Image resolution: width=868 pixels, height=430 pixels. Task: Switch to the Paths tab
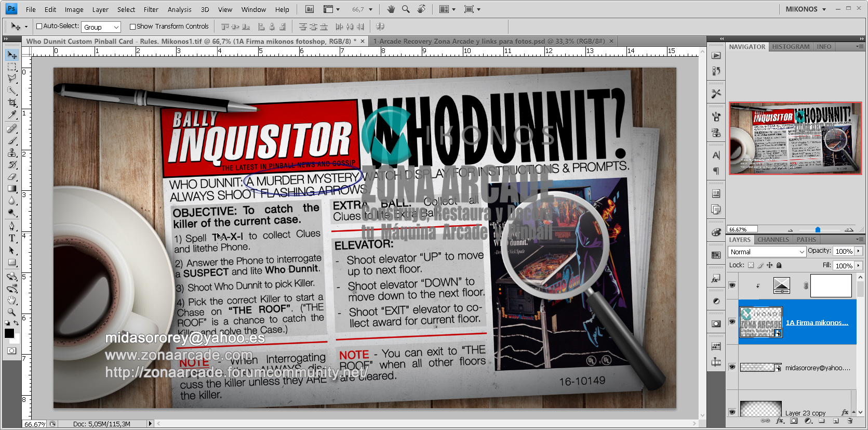click(x=806, y=240)
